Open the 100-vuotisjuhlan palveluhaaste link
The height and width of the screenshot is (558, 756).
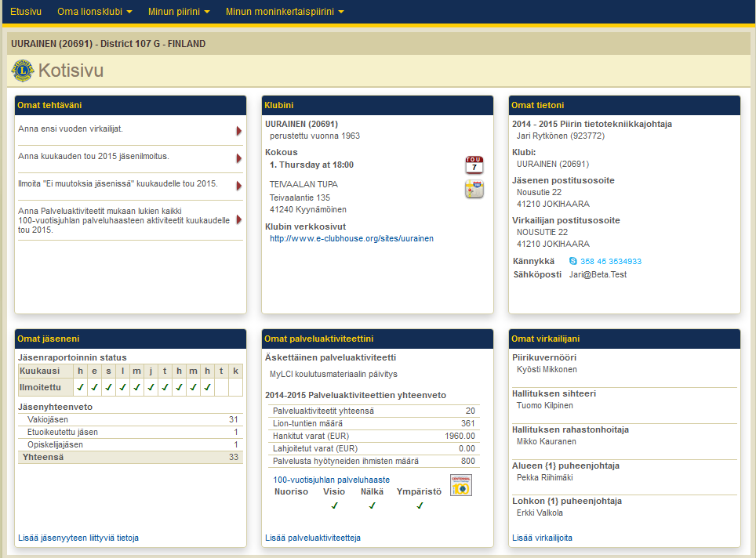click(331, 480)
